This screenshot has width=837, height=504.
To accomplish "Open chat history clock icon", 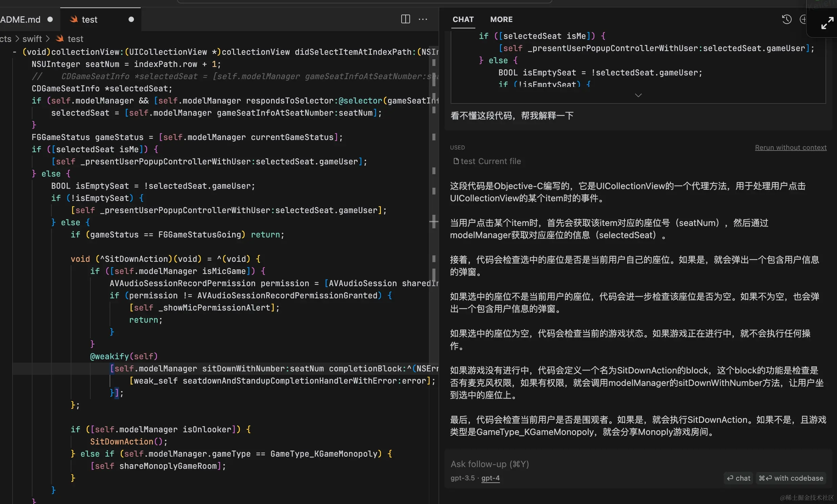I will click(x=786, y=19).
